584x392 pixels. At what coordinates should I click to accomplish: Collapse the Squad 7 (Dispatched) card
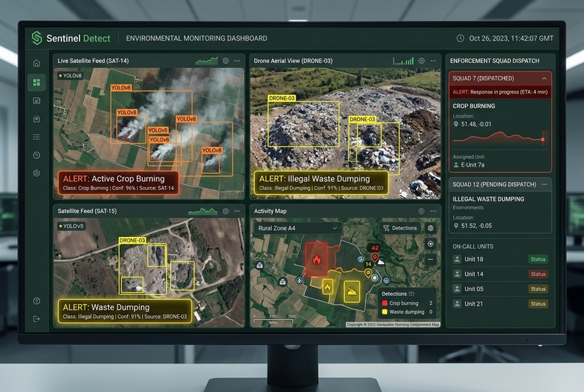pyautogui.click(x=544, y=78)
